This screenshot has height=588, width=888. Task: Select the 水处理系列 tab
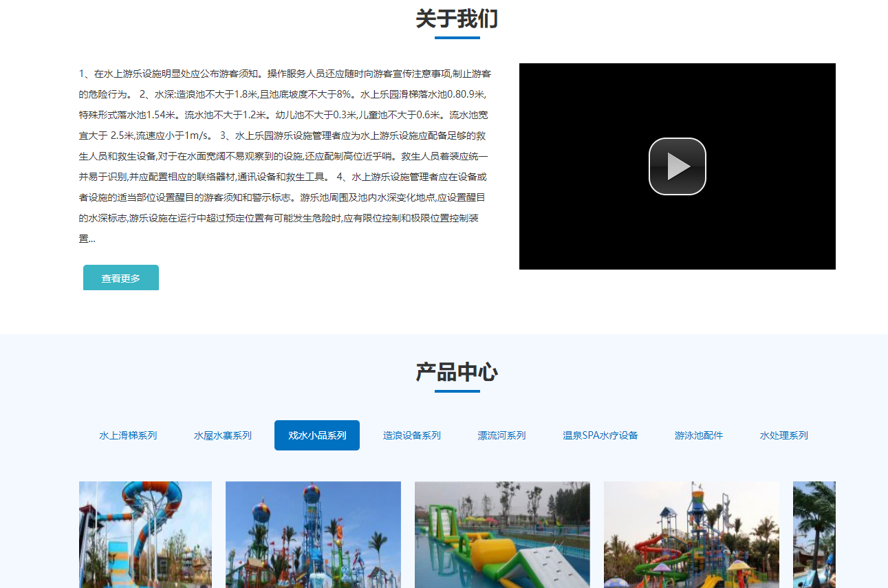[x=784, y=435]
